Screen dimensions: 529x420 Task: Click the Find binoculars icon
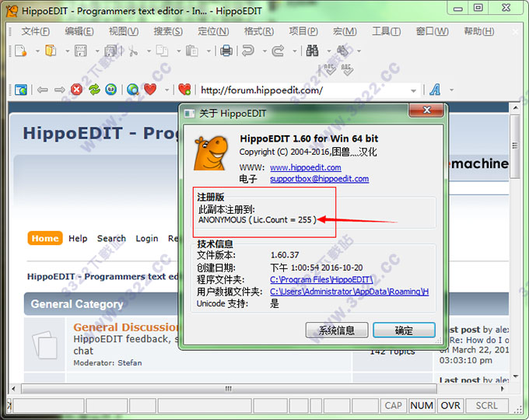pos(312,51)
